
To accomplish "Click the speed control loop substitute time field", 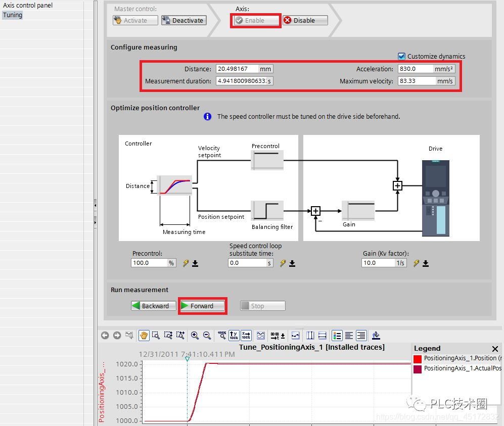I will [x=247, y=263].
